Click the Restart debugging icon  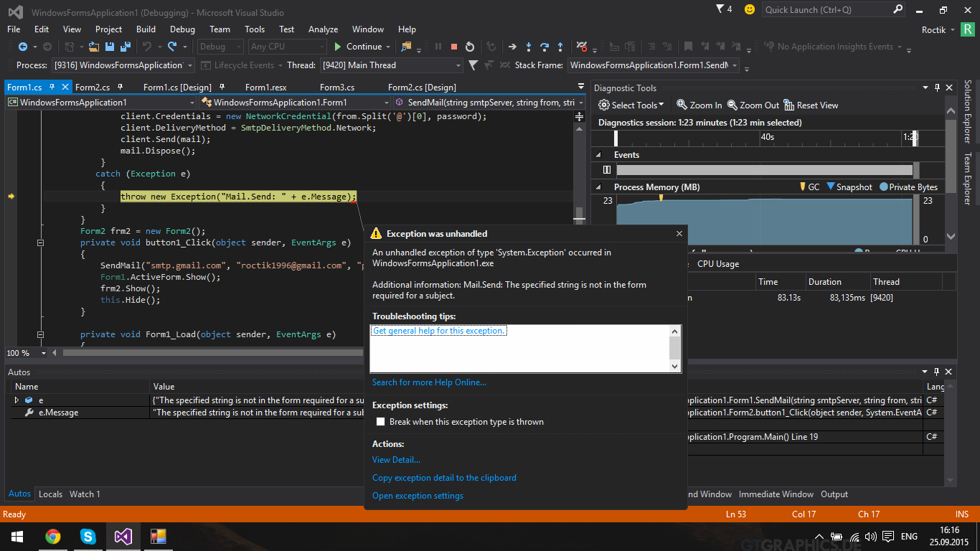point(470,47)
